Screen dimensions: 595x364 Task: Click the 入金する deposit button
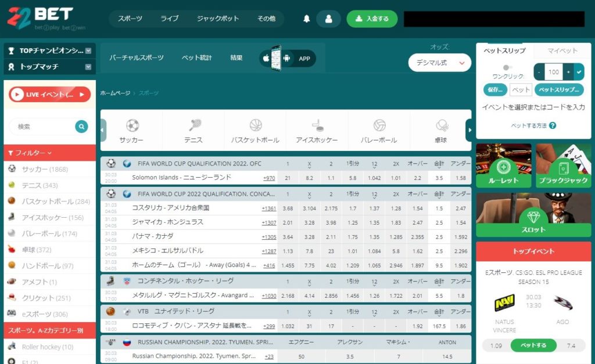372,19
